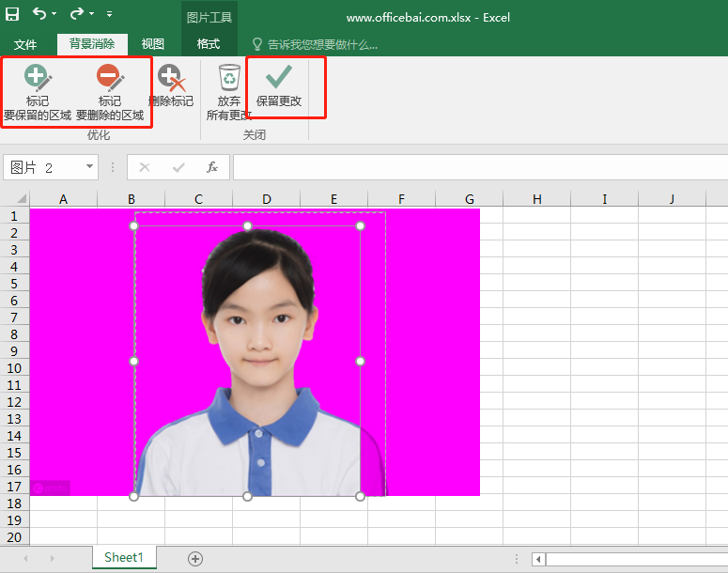Choose the 删除标记 tool
Viewport: 728px width, 573px height.
(x=171, y=85)
